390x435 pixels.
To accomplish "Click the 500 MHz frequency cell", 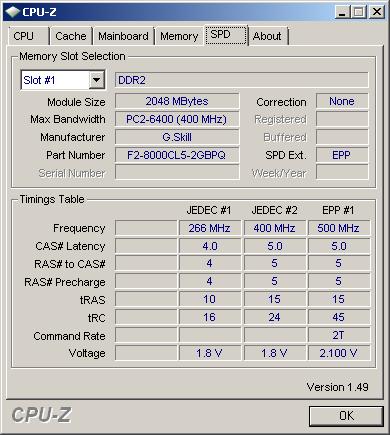I will pyautogui.click(x=339, y=228).
